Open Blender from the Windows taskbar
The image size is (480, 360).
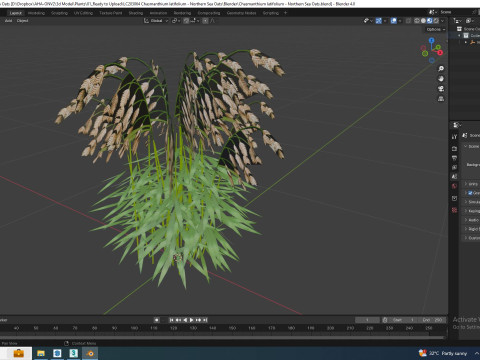tap(90, 353)
